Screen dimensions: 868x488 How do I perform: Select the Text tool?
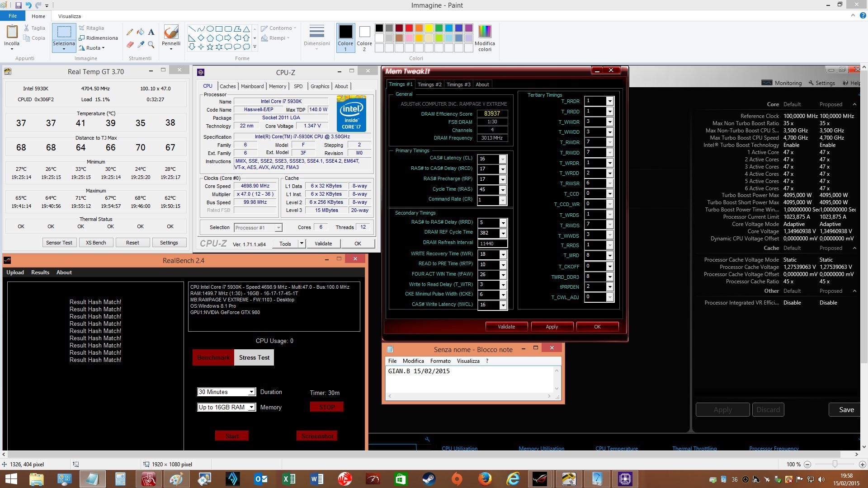(151, 32)
